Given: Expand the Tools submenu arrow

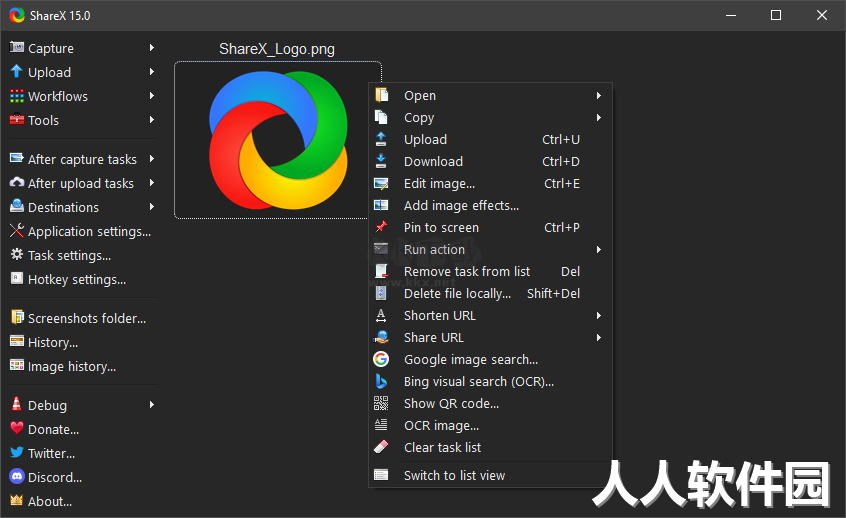Looking at the screenshot, I should (x=152, y=119).
